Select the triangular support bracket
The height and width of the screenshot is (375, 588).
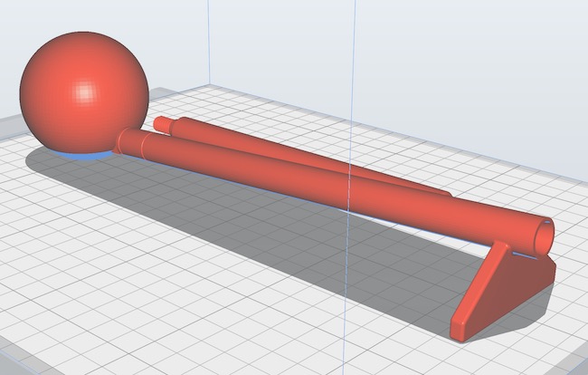[507, 290]
